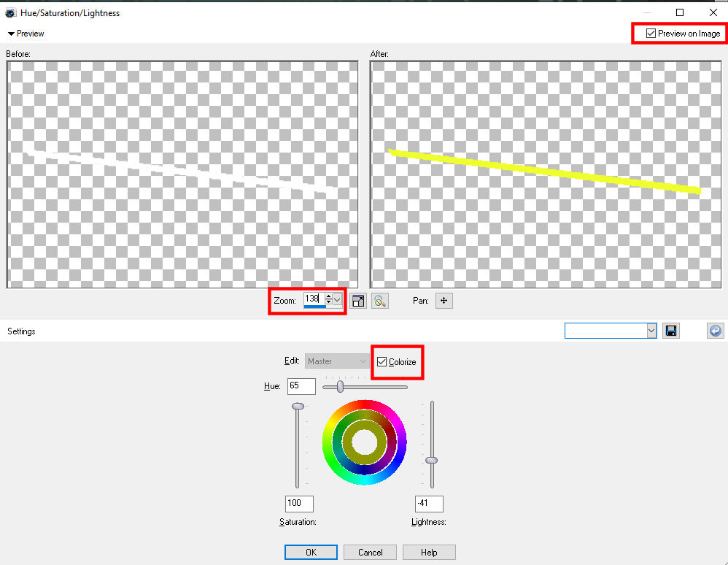
Task: Open the Help button
Action: click(x=429, y=552)
